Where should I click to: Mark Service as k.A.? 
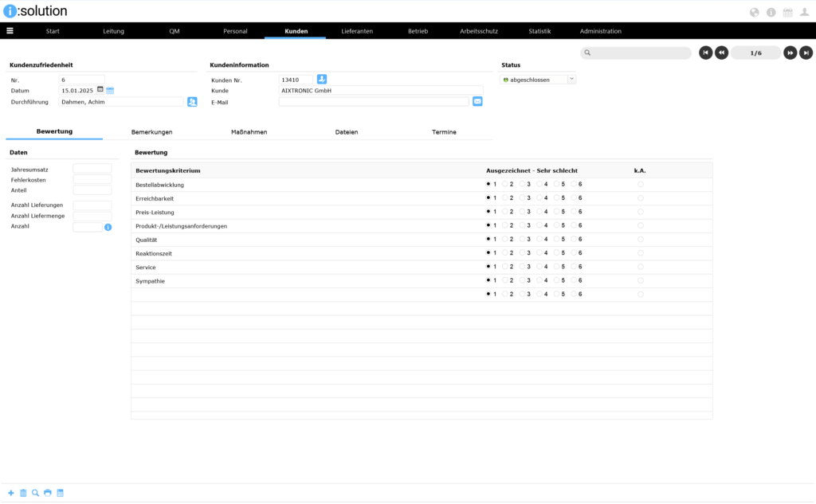pos(641,267)
